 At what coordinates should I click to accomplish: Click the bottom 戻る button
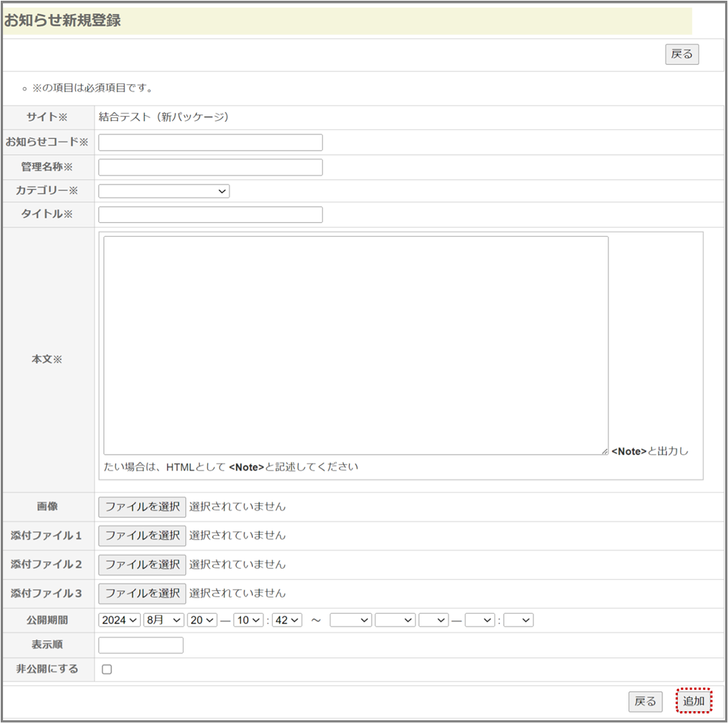click(x=645, y=702)
